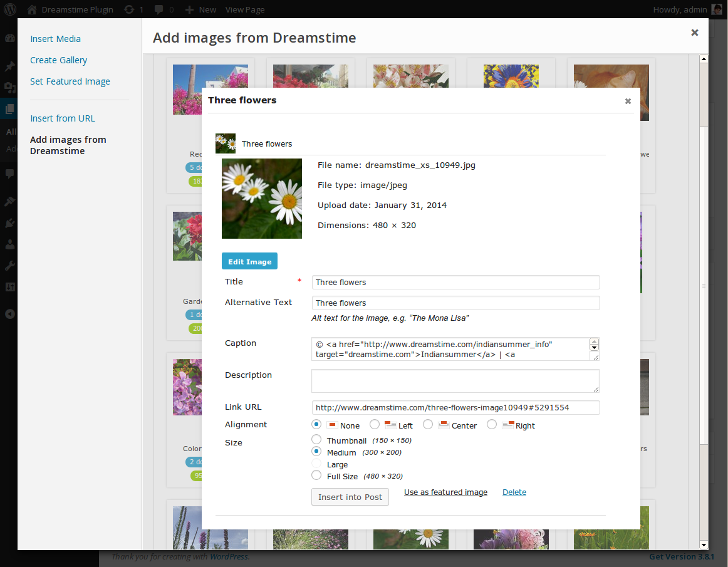Select Full Size radio button
The width and height of the screenshot is (728, 567).
[316, 476]
